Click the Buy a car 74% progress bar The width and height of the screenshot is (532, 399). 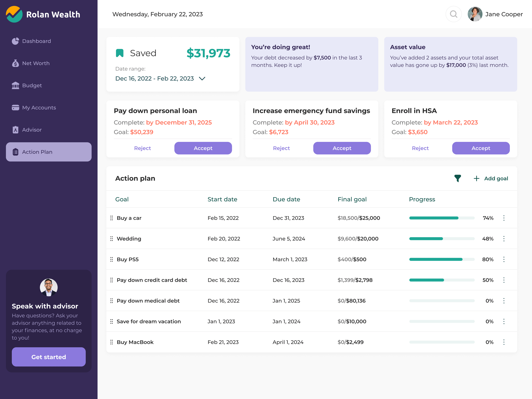(442, 218)
